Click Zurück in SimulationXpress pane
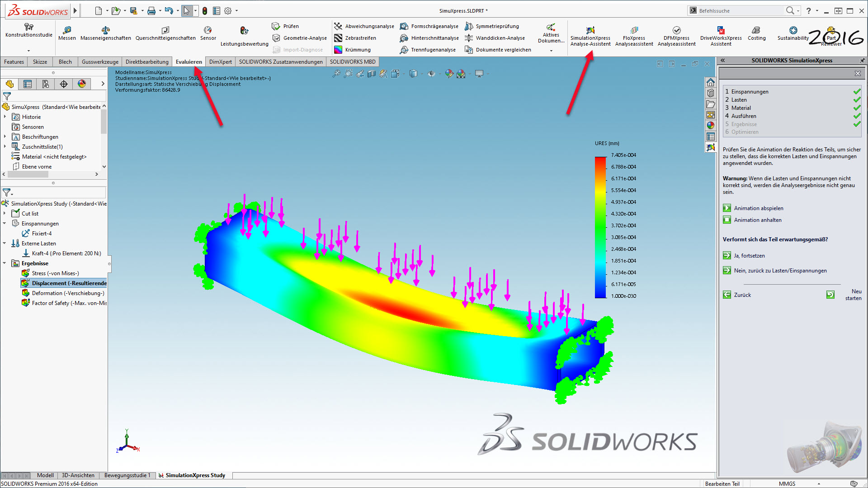Screen dimensions: 868x488 (x=737, y=295)
